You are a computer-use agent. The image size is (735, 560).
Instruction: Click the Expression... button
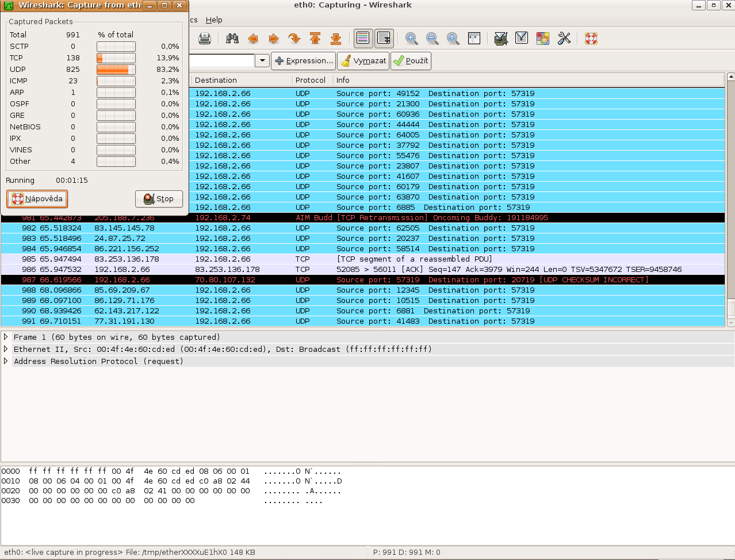(x=303, y=60)
